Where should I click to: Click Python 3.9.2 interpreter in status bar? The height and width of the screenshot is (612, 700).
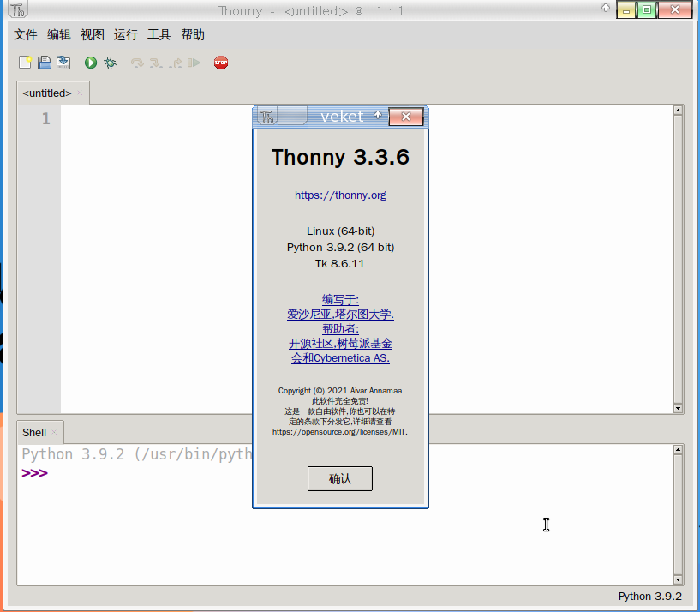point(649,597)
